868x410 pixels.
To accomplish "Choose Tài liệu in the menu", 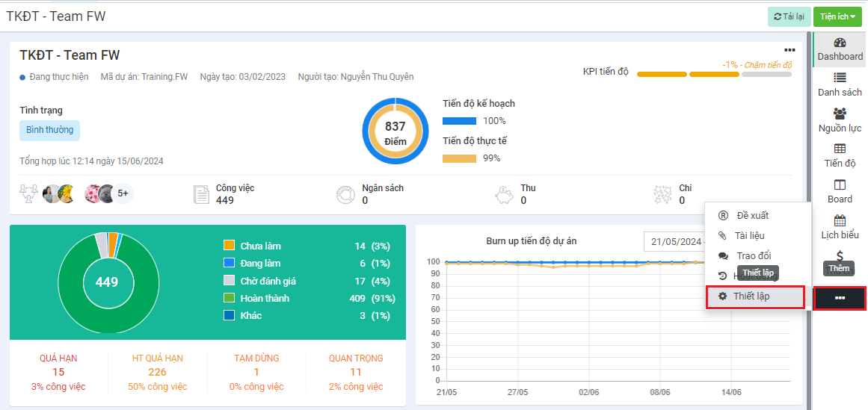I will click(x=749, y=235).
